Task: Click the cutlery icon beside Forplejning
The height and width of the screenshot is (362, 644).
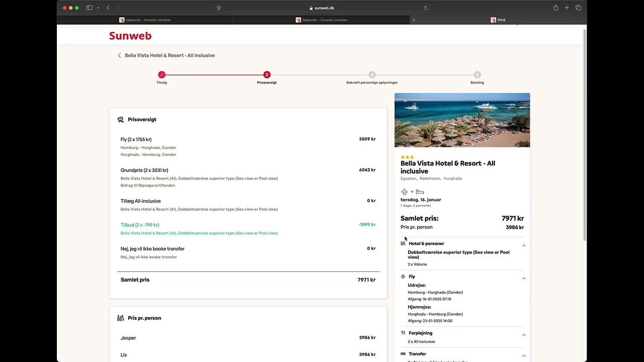Action: coord(403,333)
